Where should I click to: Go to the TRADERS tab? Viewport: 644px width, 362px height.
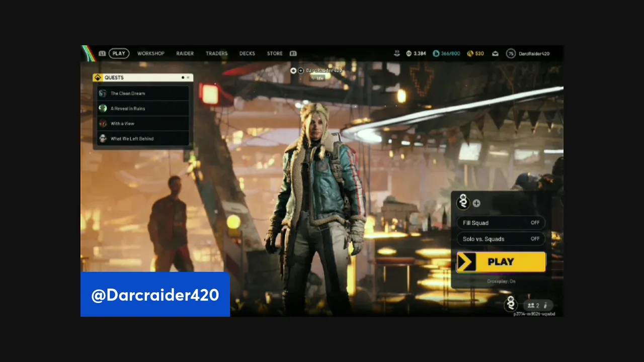click(x=216, y=53)
